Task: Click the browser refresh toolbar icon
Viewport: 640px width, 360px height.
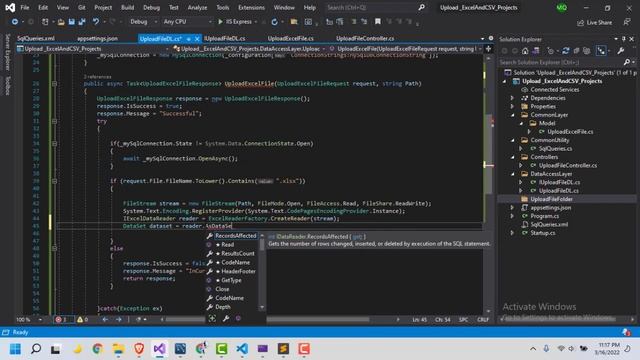Action: tap(274, 22)
